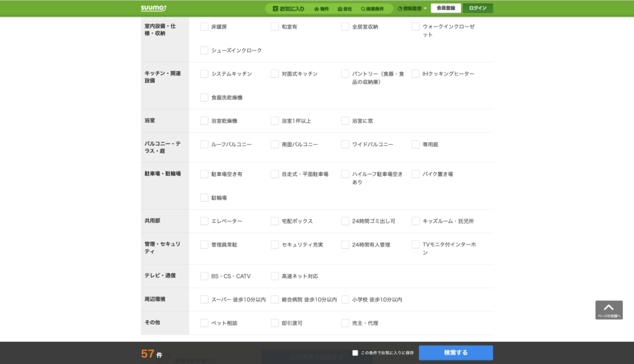Check 24時間ゴミ出し可 checkbox
634x364 pixels.
click(x=345, y=221)
